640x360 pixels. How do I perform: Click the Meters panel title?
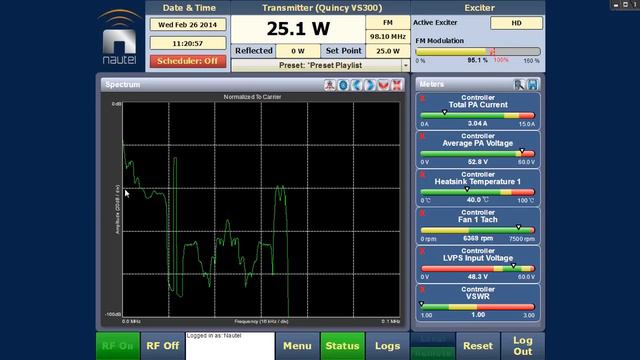point(431,84)
